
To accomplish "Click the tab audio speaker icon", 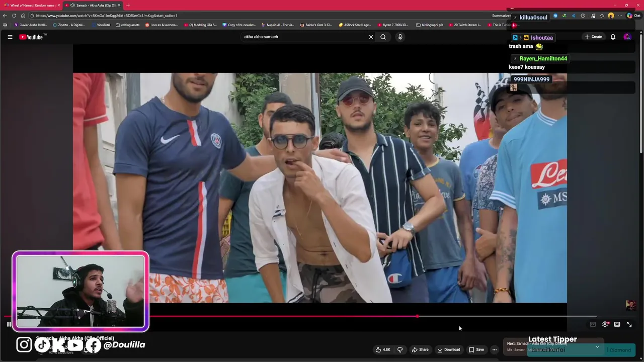I will point(72,5).
